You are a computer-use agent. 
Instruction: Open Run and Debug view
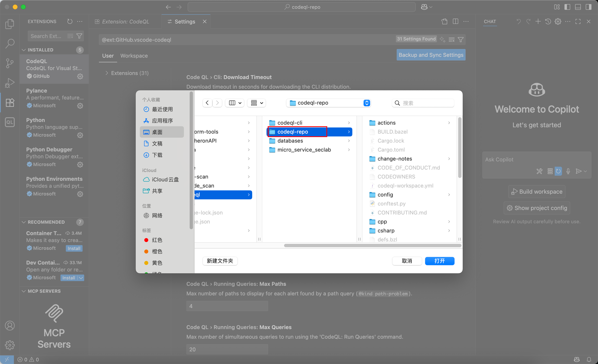coord(10,83)
